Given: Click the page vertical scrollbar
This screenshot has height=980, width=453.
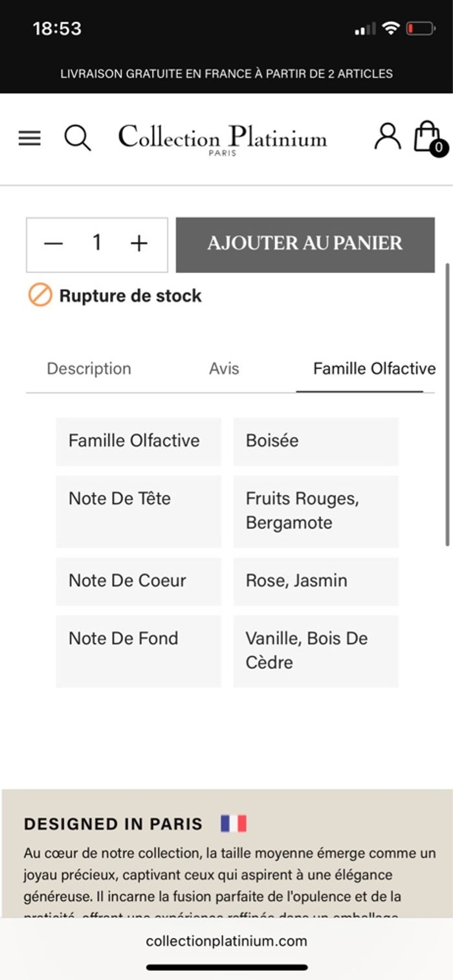Looking at the screenshot, I should (447, 404).
